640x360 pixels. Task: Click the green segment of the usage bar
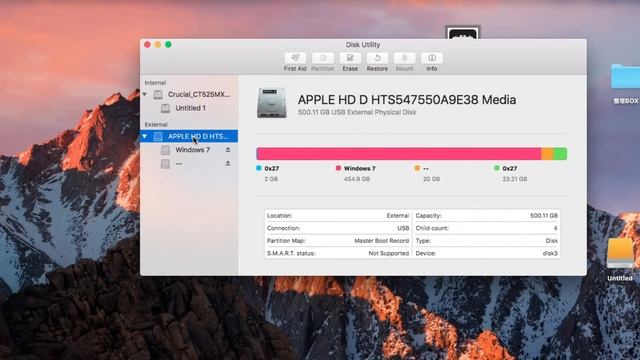click(x=560, y=154)
